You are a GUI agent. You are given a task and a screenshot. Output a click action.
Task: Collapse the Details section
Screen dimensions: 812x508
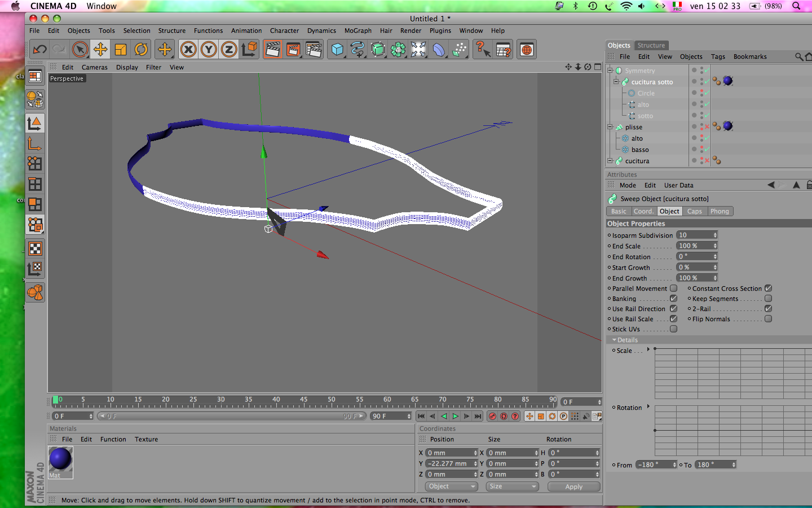[614, 340]
